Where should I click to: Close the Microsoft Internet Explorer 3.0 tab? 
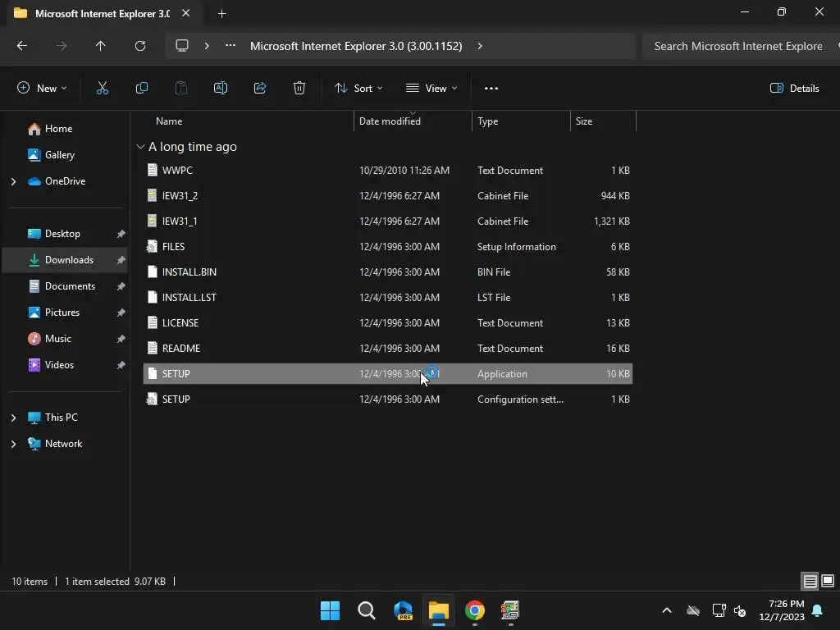click(x=186, y=13)
